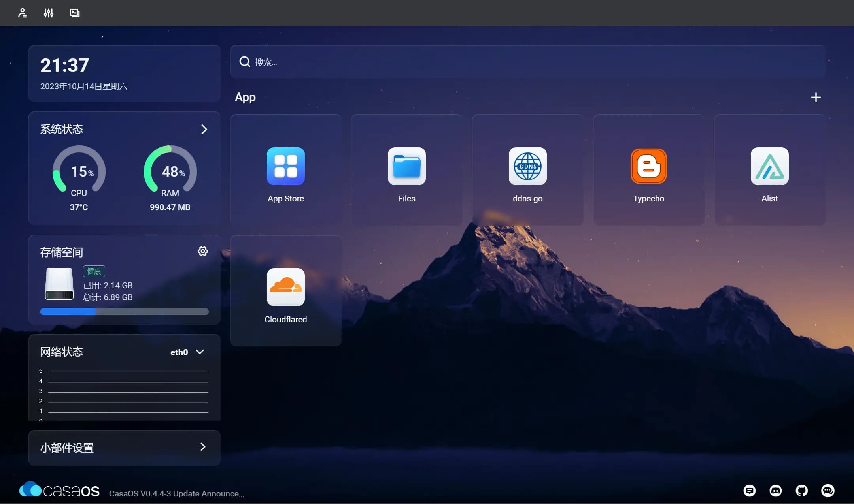Focus the 搜索 search input field
This screenshot has height=504, width=854.
click(x=528, y=62)
